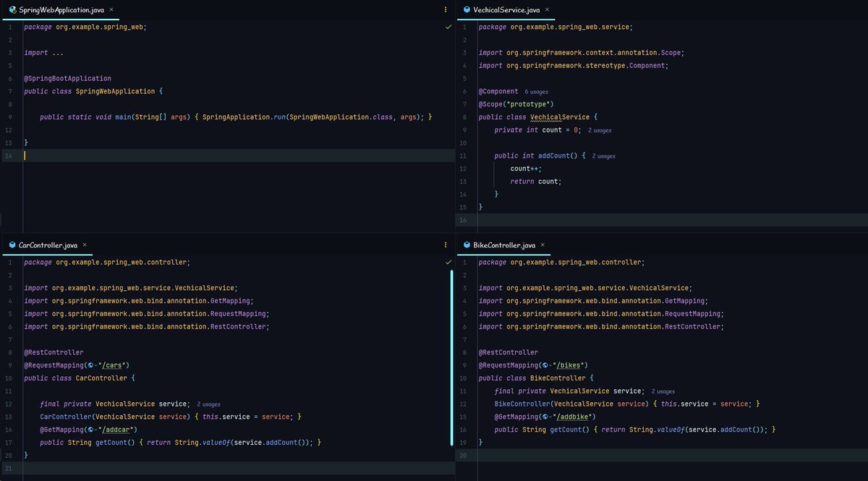Select the SpringWebApplication.java tab

click(x=61, y=10)
